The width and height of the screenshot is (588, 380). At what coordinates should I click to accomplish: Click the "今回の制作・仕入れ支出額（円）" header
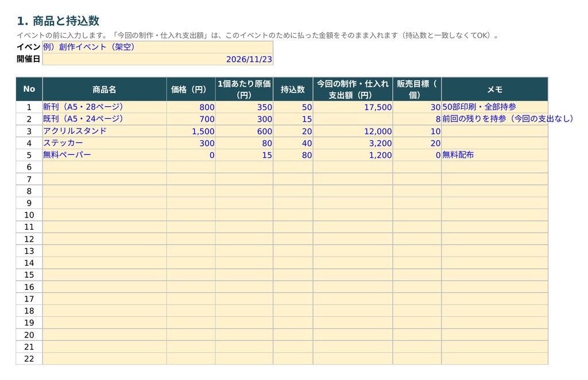click(x=353, y=89)
